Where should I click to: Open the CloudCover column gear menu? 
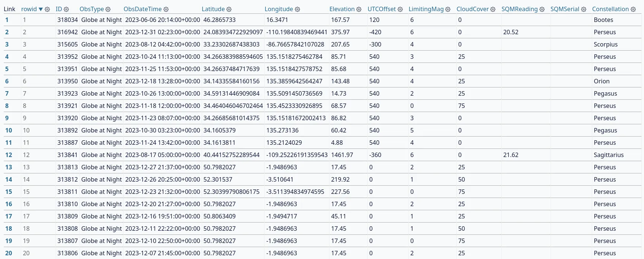pos(493,9)
